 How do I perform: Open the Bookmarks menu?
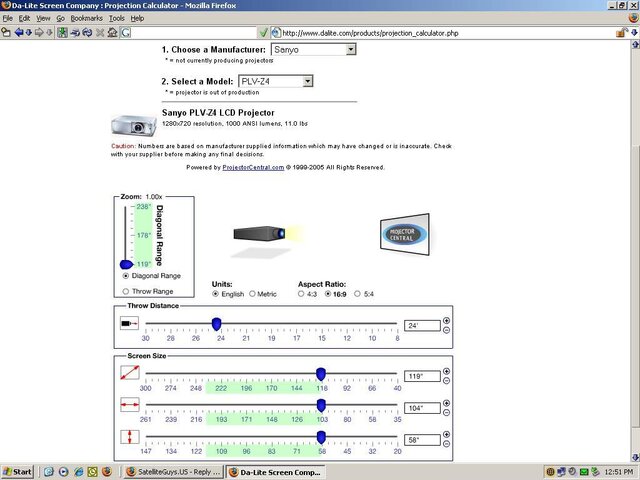pyautogui.click(x=87, y=18)
